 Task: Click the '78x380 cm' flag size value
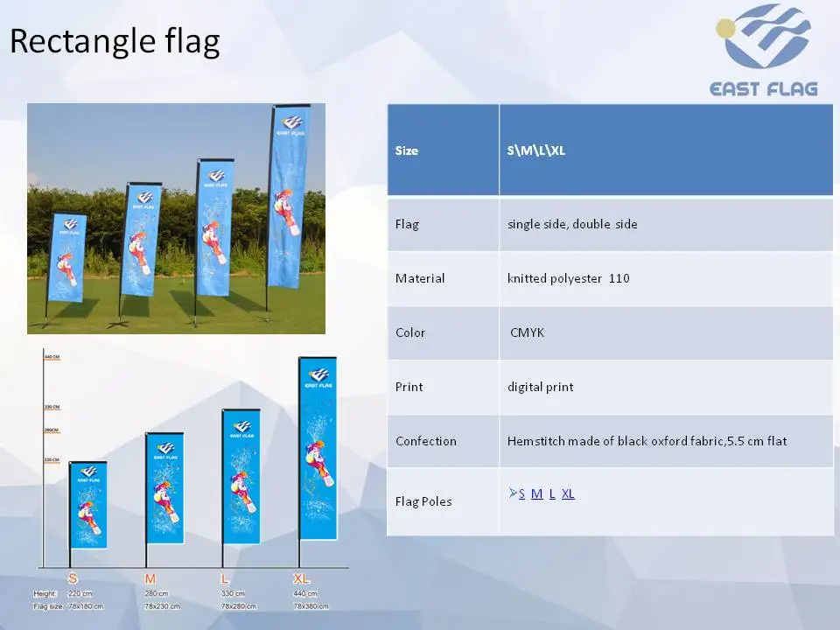click(x=311, y=606)
